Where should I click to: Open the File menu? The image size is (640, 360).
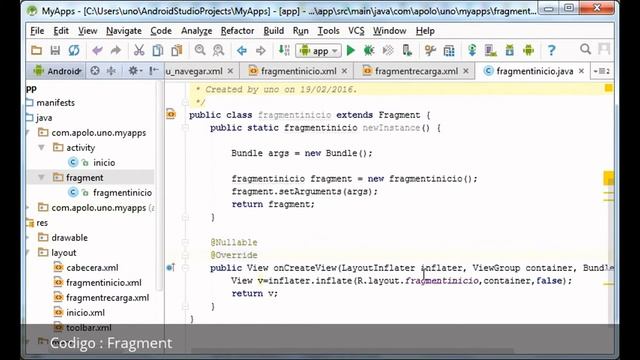pyautogui.click(x=37, y=31)
